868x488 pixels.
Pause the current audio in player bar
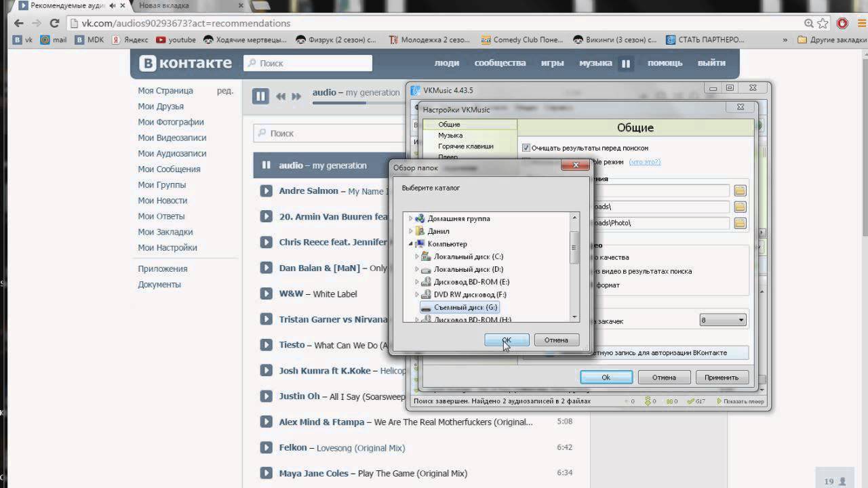tap(260, 96)
